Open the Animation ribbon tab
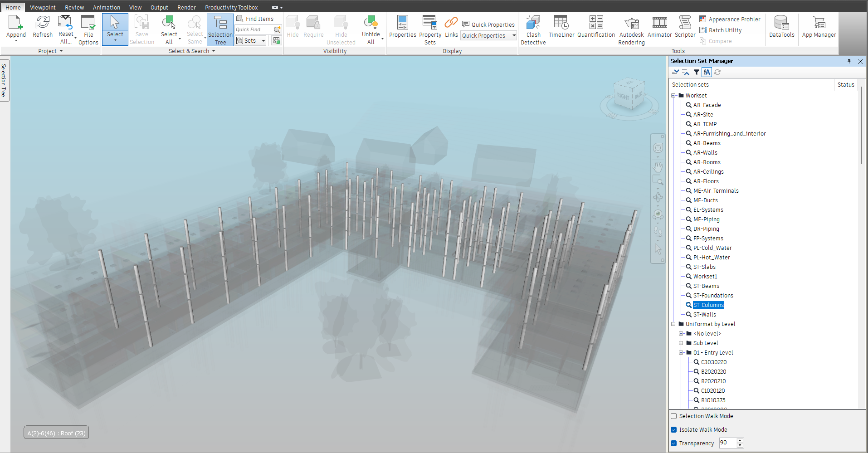The image size is (868, 453). click(x=107, y=7)
